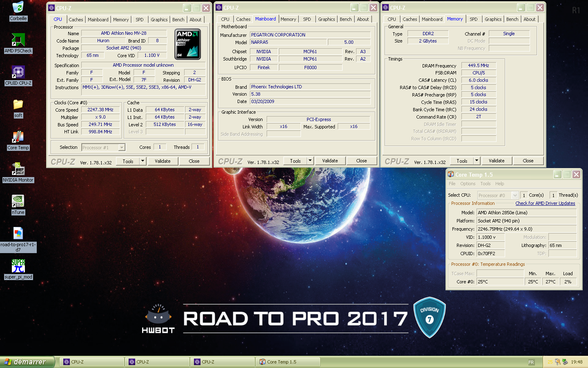This screenshot has width=588, height=368.
Task: Open Memory tab in second CPU-Z window
Action: [x=288, y=19]
